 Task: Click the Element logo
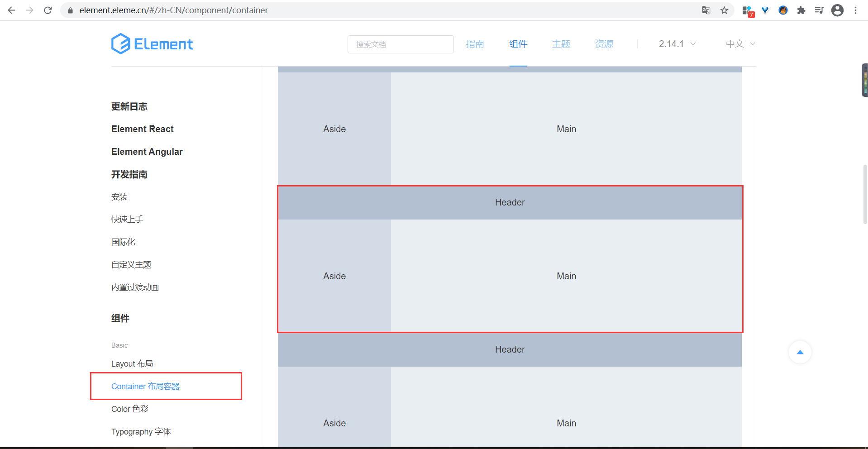point(152,44)
